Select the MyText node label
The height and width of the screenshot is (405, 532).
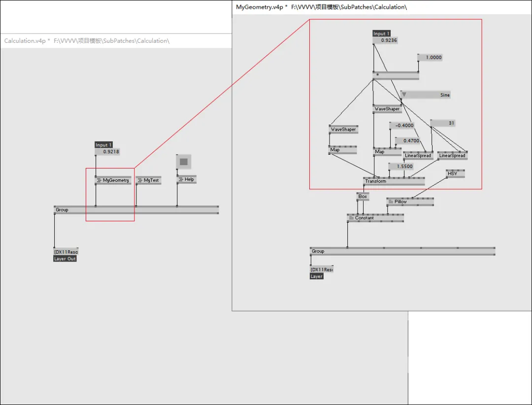tap(151, 180)
